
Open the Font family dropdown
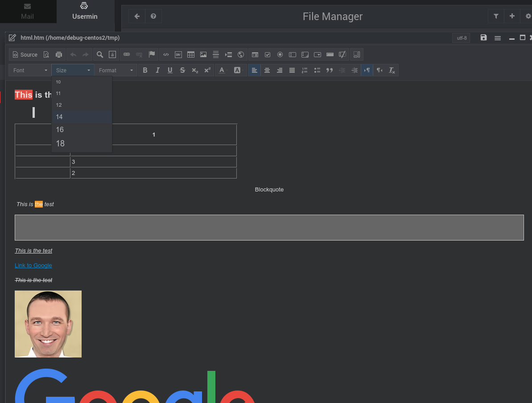[x=29, y=70]
